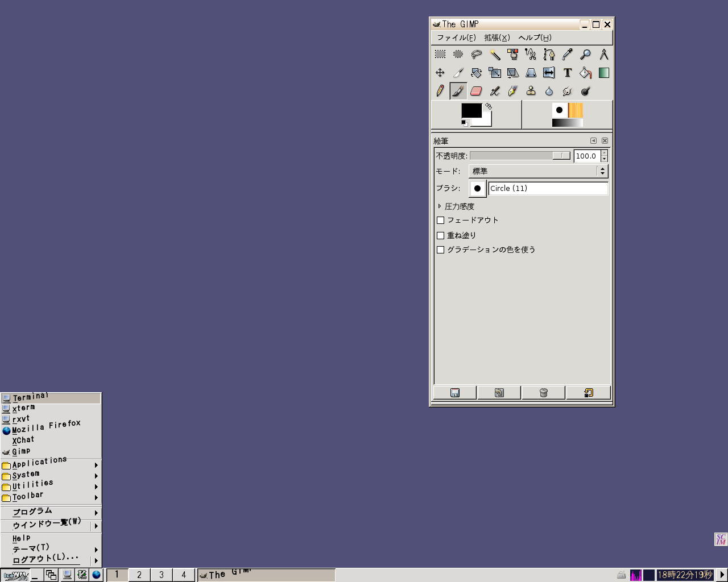The image size is (728, 582).
Task: Expand the Applications submenu
Action: 51,464
